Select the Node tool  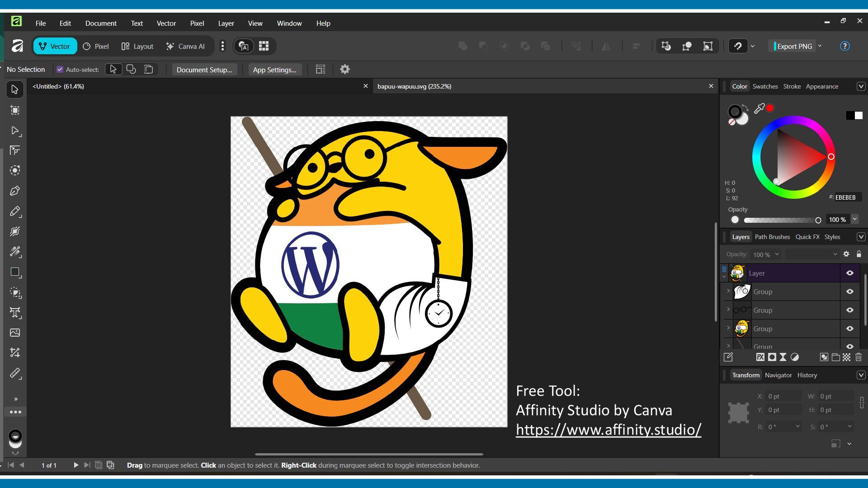tap(15, 131)
